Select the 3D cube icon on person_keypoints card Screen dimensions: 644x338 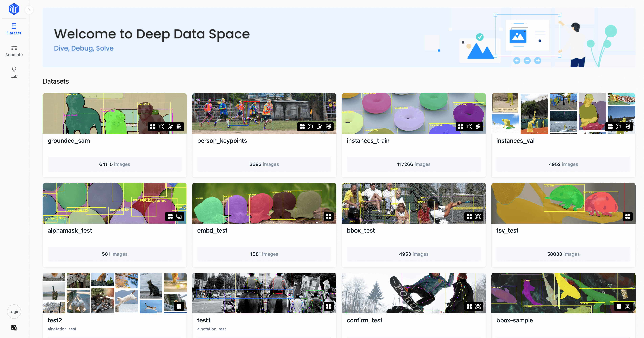(x=311, y=127)
